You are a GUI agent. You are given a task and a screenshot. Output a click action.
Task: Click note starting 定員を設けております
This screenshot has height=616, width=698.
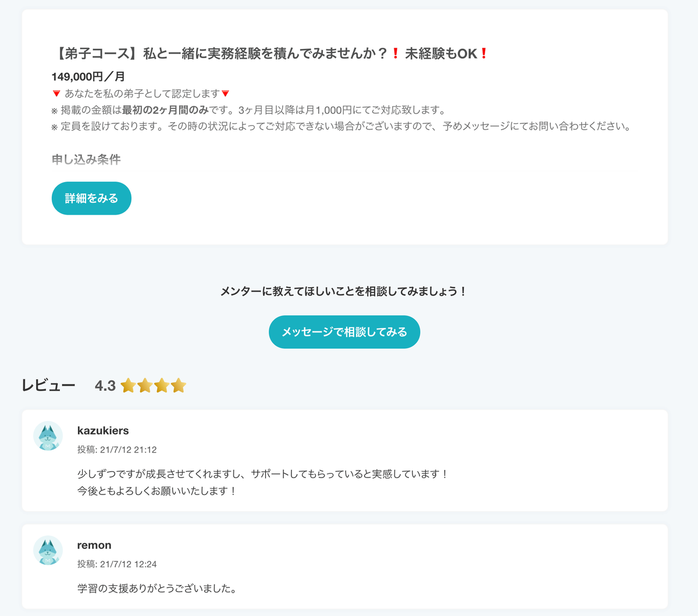pyautogui.click(x=342, y=126)
